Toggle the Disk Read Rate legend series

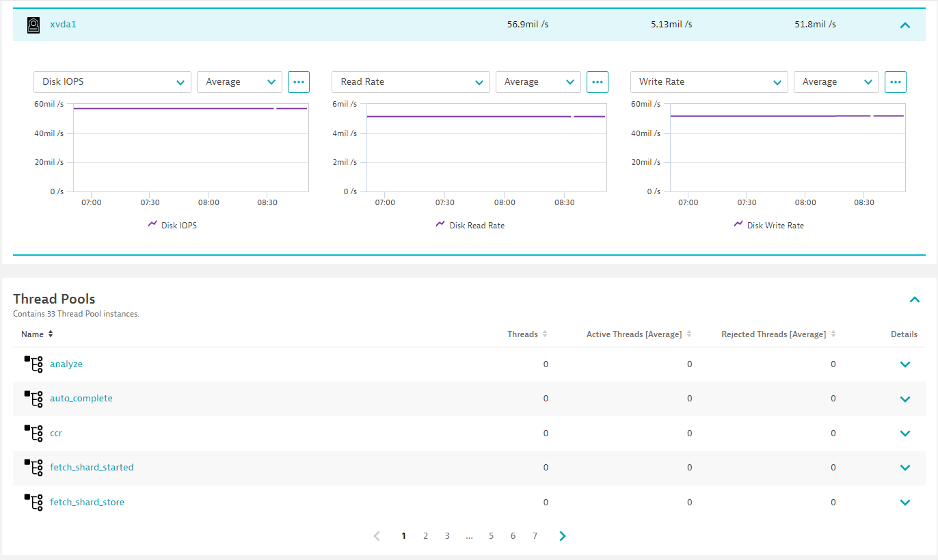470,225
